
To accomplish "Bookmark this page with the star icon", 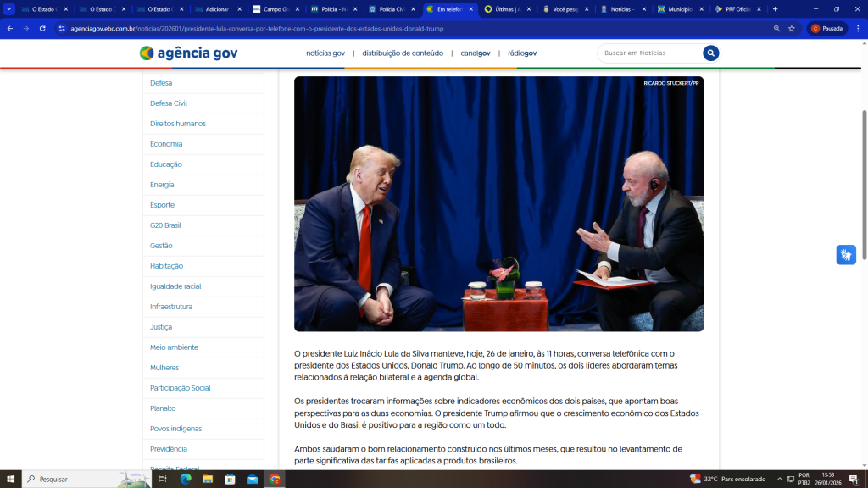I will 792,28.
